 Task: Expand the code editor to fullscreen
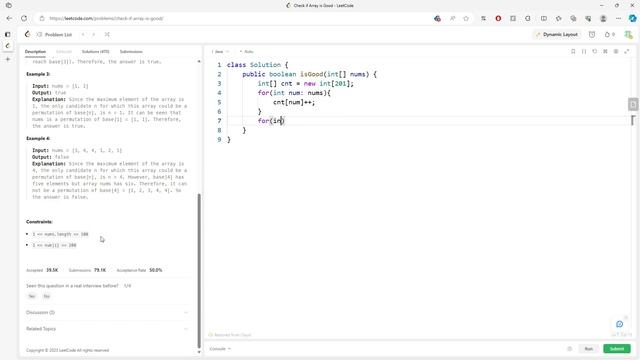click(x=627, y=51)
